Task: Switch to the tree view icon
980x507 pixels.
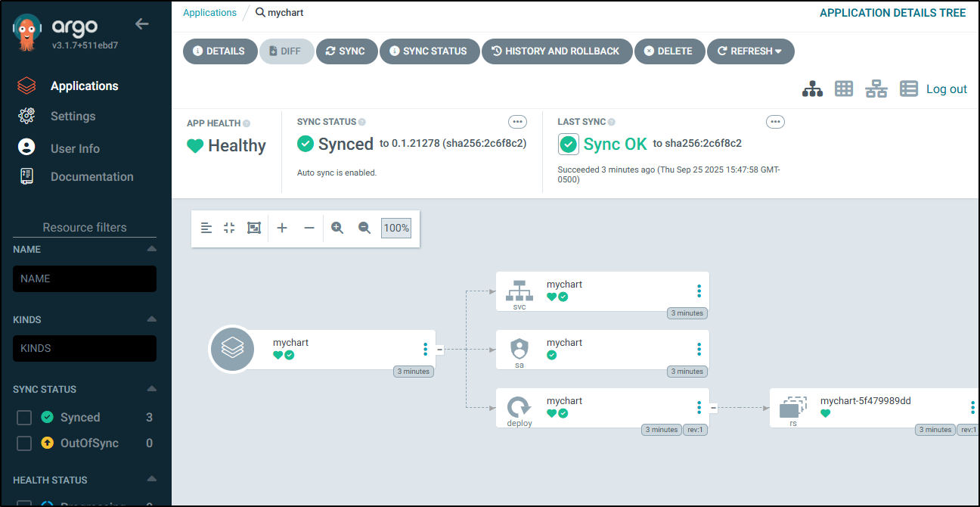Action: (x=812, y=89)
